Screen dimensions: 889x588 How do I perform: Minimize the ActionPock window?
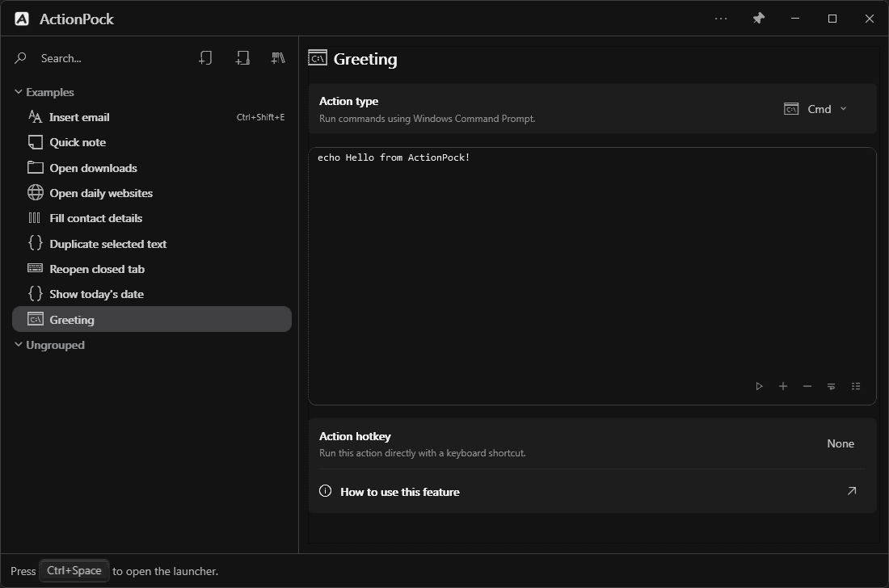click(795, 19)
